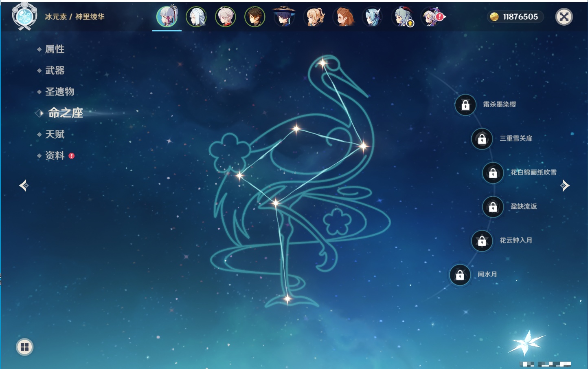Click the large four-point star emblem bottom right
The image size is (588, 369).
(527, 342)
